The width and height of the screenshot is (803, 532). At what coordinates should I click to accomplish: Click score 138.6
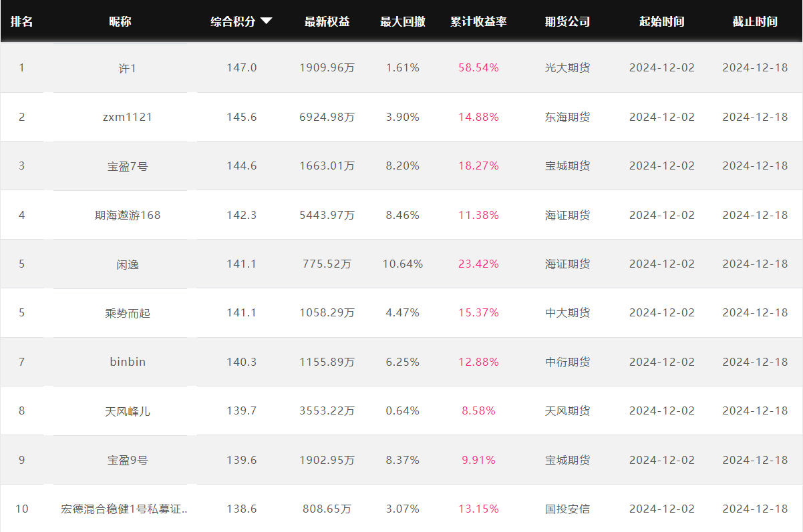(241, 509)
